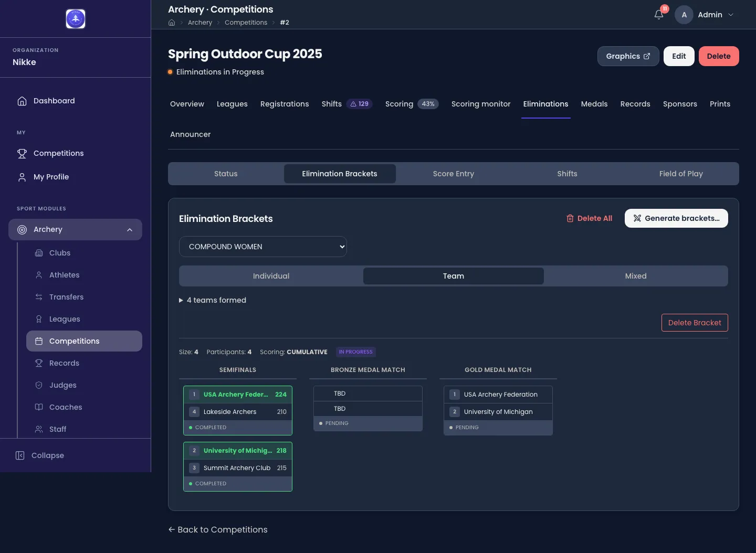Open the Field of Play sub-tab
The width and height of the screenshot is (756, 553).
tap(681, 174)
